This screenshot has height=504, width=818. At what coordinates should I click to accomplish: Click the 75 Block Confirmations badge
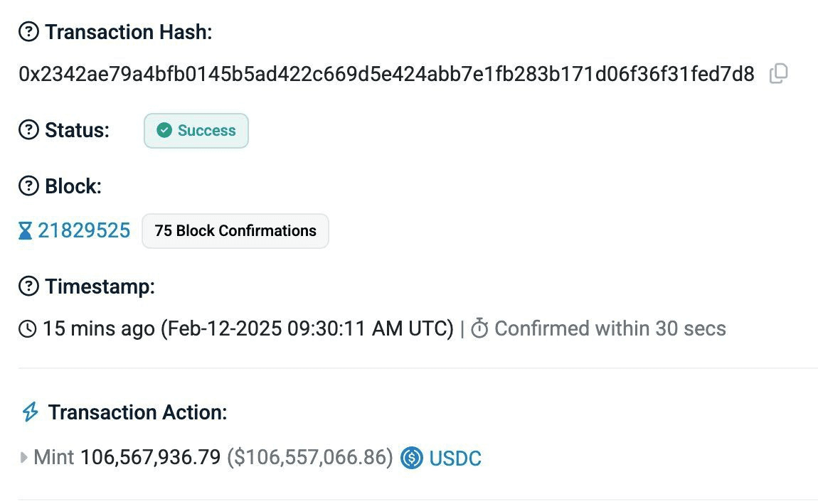point(235,231)
